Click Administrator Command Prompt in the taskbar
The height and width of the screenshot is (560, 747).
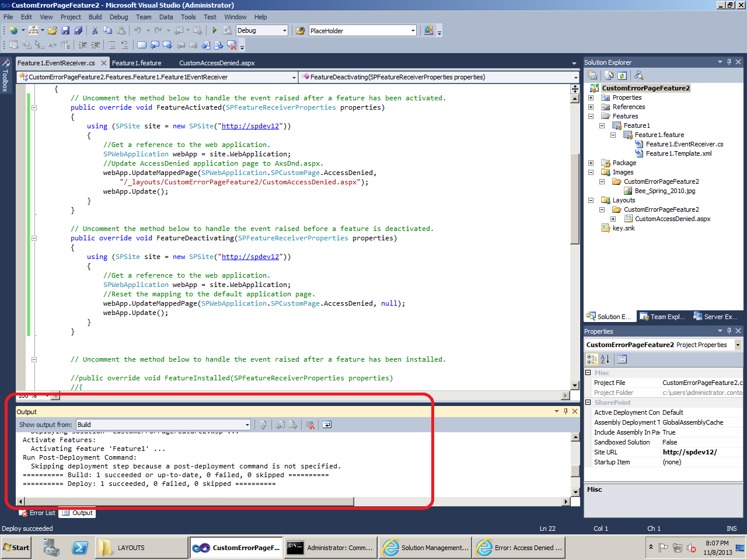pos(330,548)
